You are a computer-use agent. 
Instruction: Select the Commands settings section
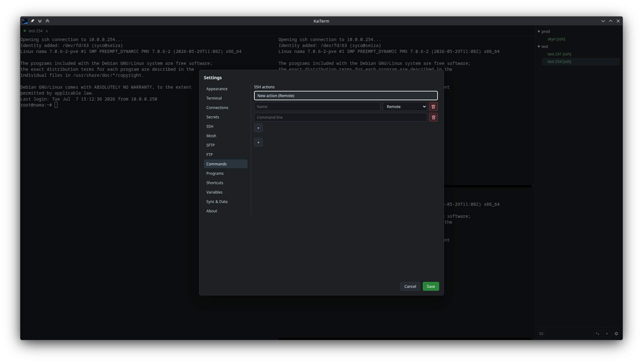click(x=226, y=164)
